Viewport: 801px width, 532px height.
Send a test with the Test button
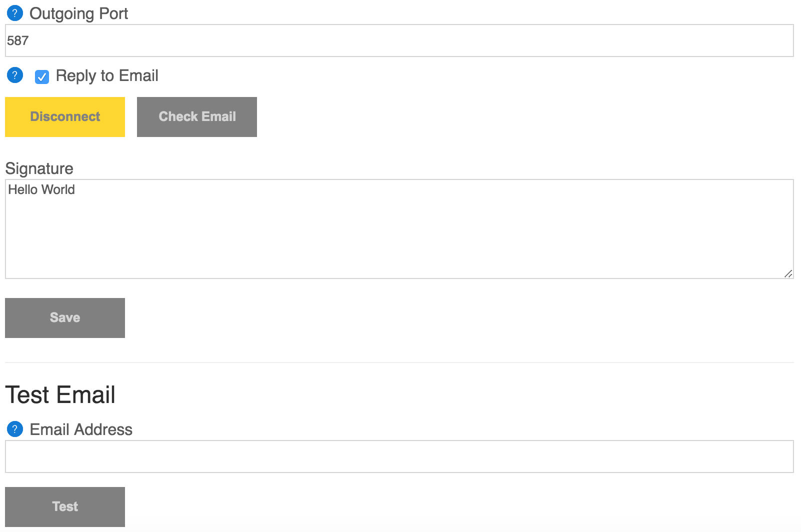65,506
